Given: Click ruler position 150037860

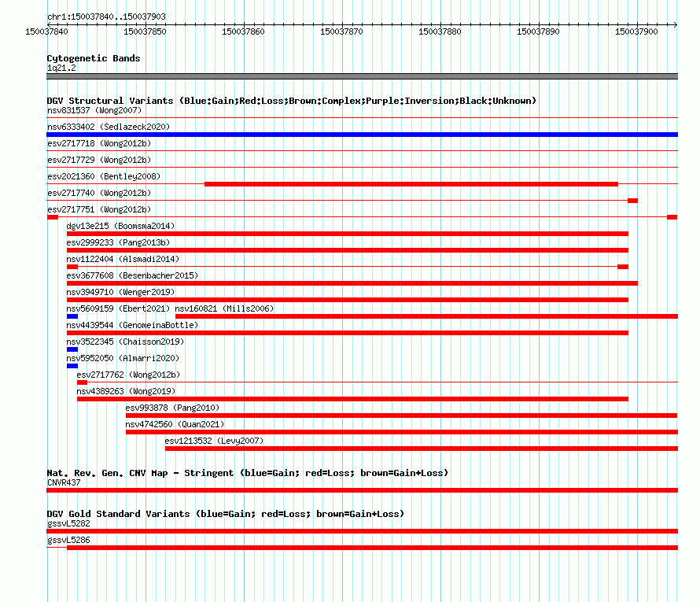Looking at the screenshot, I should click(243, 31).
